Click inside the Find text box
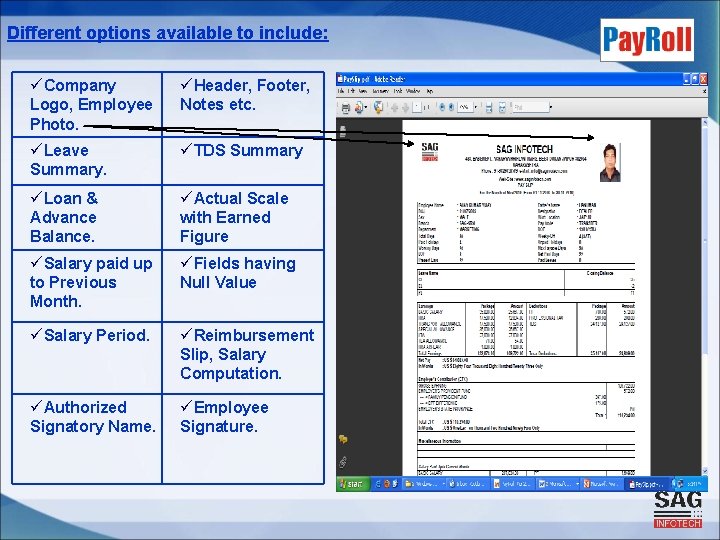 [531, 107]
